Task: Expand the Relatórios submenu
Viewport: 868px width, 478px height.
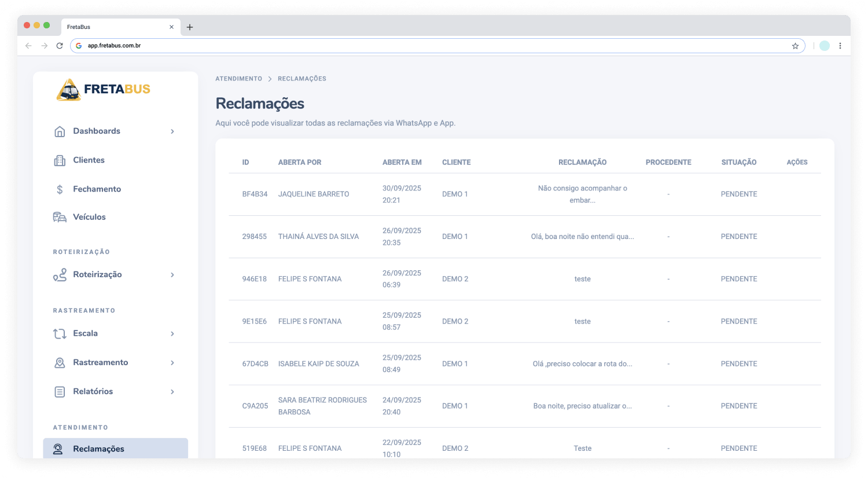Action: pyautogui.click(x=172, y=391)
